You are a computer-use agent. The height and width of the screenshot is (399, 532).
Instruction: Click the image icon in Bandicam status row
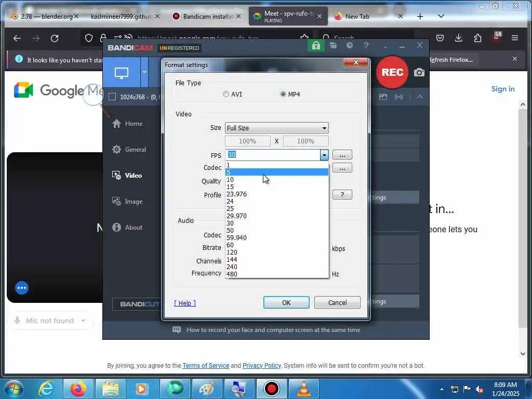383,97
